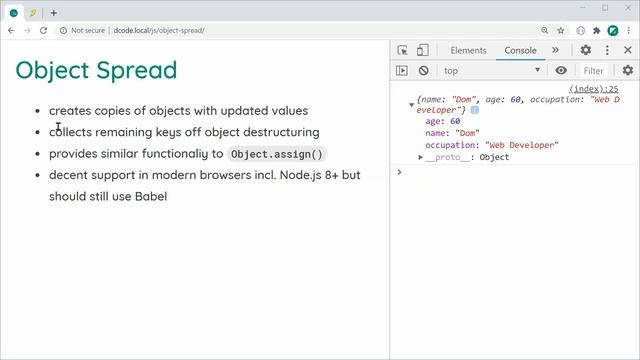Switch to second browser tab
This screenshot has width=640, height=360.
point(32,13)
